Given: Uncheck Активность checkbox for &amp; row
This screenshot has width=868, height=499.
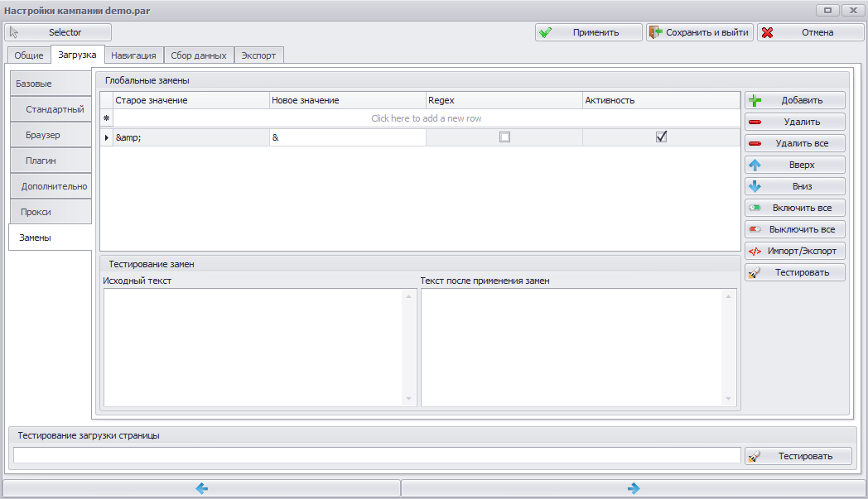Looking at the screenshot, I should 661,137.
